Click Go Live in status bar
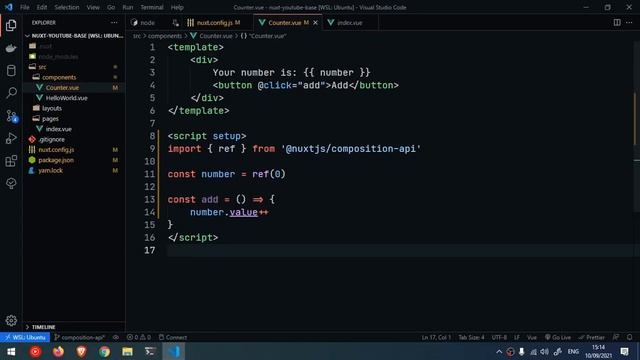This screenshot has width=640, height=360. [558, 337]
